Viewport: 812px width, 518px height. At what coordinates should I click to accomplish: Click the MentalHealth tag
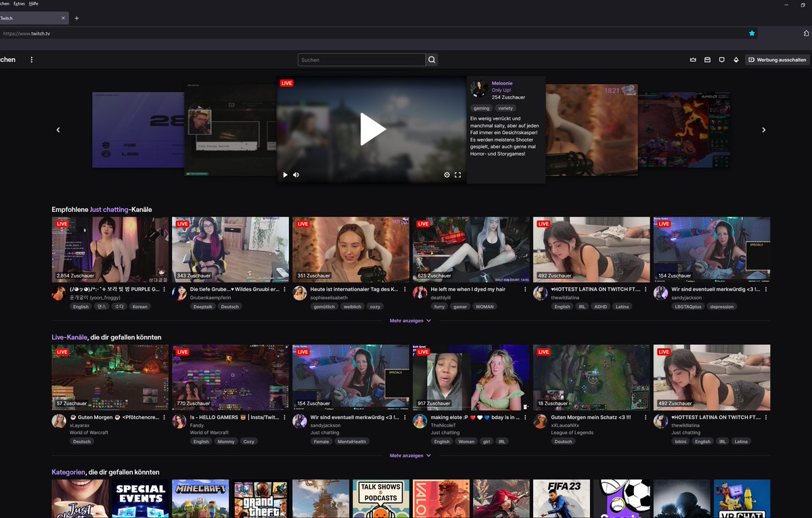(352, 441)
